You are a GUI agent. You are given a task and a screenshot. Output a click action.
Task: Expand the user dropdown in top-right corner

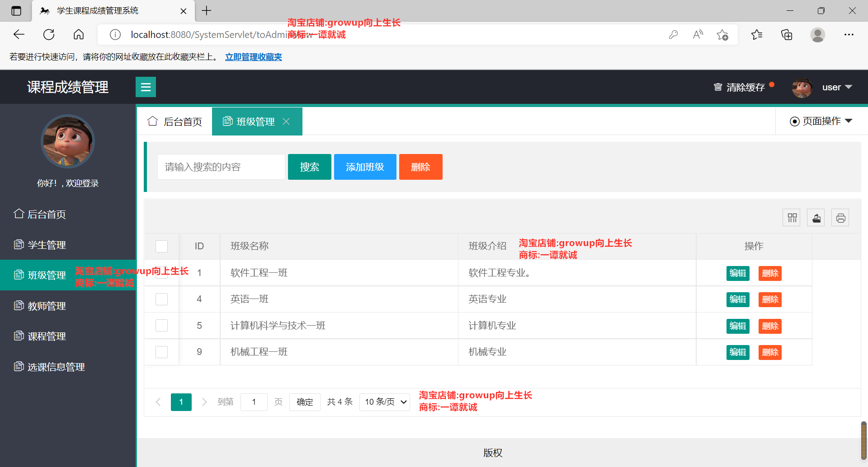tap(837, 87)
